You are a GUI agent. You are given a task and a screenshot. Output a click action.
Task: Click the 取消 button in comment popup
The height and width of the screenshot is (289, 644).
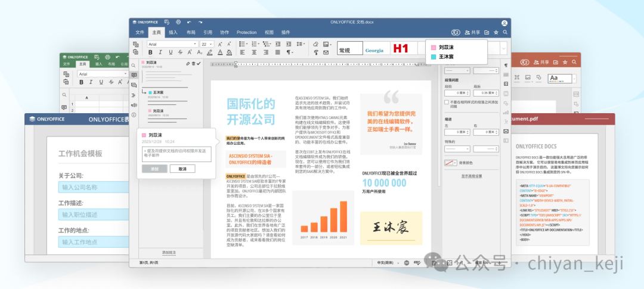pos(182,169)
